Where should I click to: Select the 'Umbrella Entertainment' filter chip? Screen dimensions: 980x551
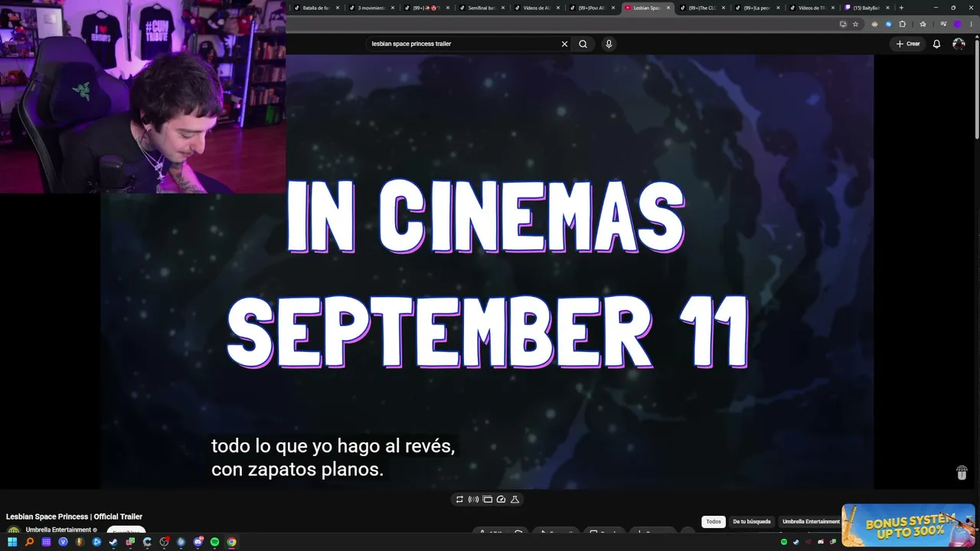pyautogui.click(x=810, y=522)
